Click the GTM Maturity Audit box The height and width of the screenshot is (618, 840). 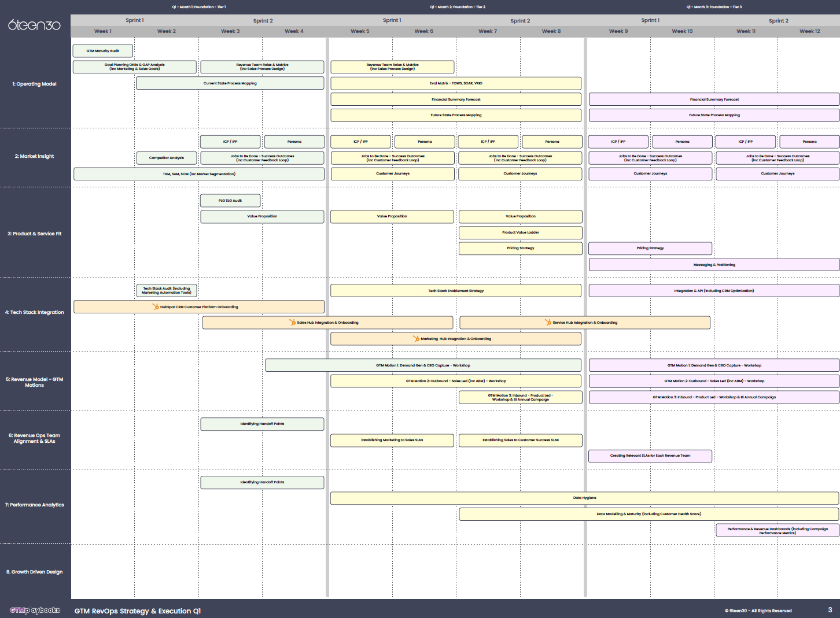point(102,50)
